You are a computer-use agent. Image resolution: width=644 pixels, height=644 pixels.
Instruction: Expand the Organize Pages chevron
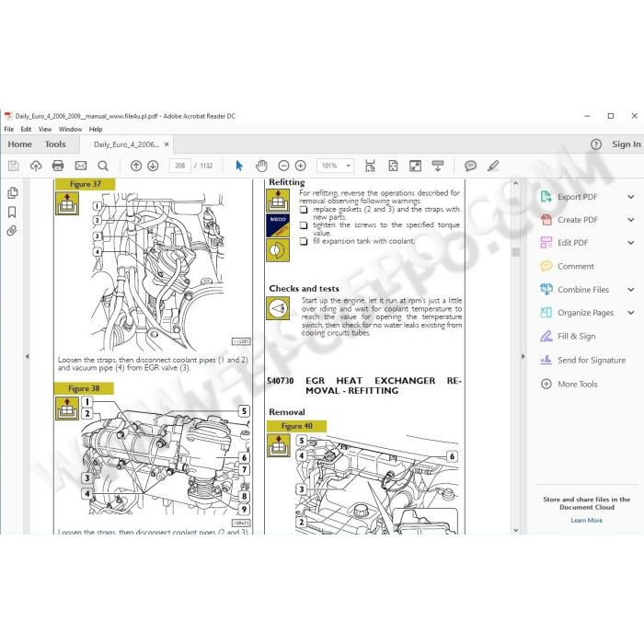631,313
